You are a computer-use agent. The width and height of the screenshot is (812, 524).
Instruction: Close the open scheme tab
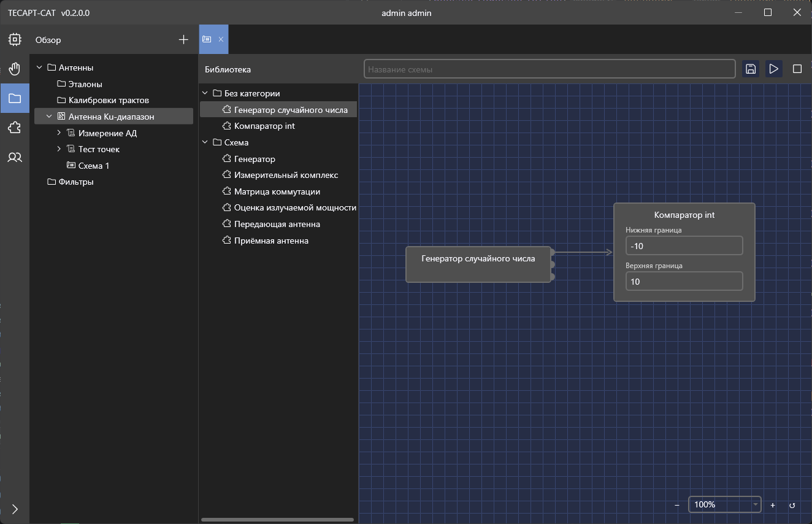click(221, 39)
